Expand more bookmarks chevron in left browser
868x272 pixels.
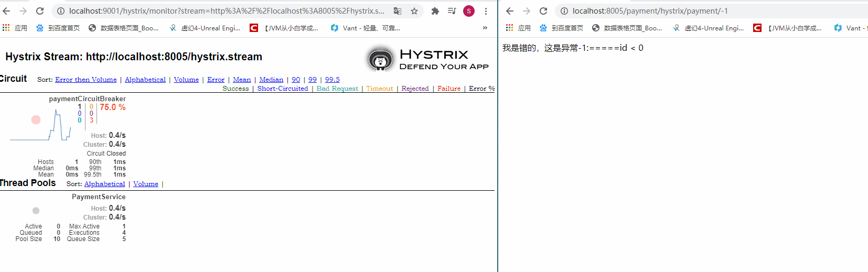coord(485,28)
